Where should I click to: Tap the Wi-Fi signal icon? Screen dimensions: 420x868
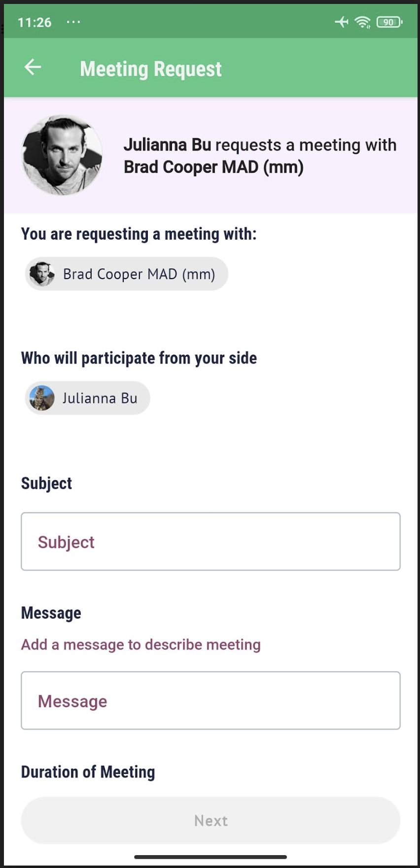(x=363, y=22)
